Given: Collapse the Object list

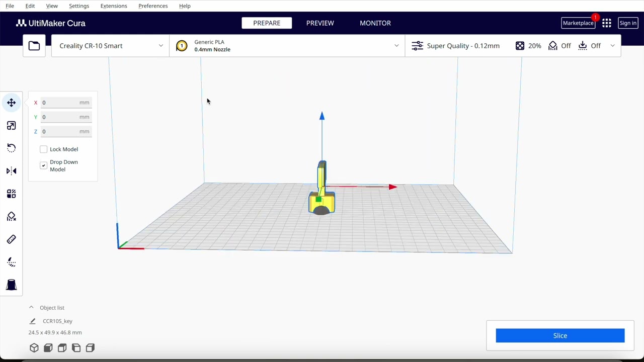Looking at the screenshot, I should click(31, 308).
